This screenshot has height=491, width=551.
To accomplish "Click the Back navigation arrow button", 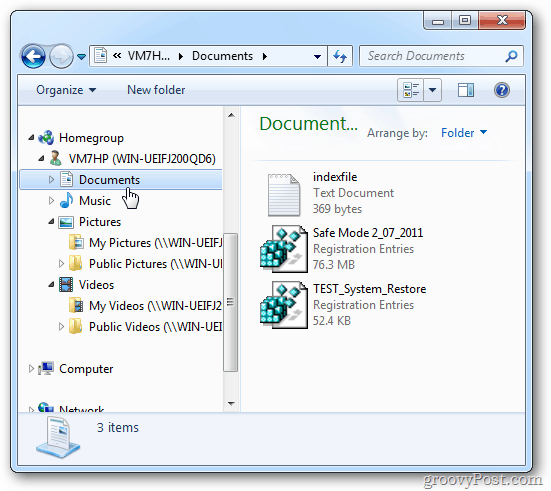I will tap(33, 56).
